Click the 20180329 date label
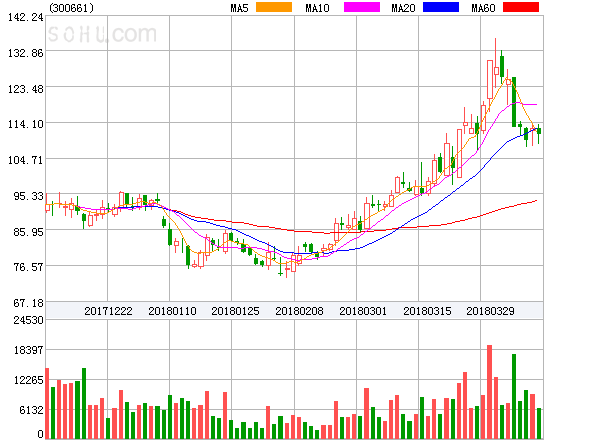600x440 pixels. click(x=490, y=311)
